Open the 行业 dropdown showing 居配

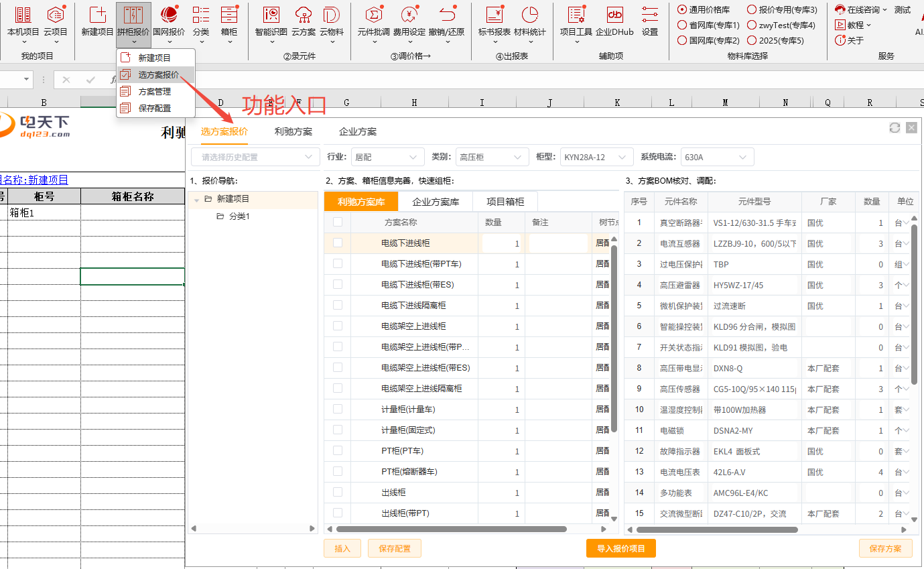pyautogui.click(x=387, y=157)
